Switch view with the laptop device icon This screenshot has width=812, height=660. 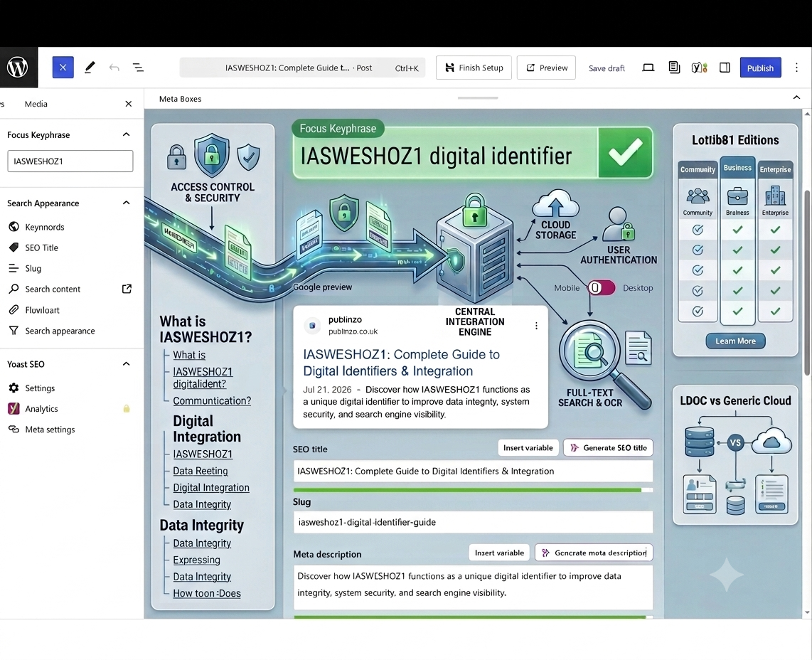click(648, 68)
